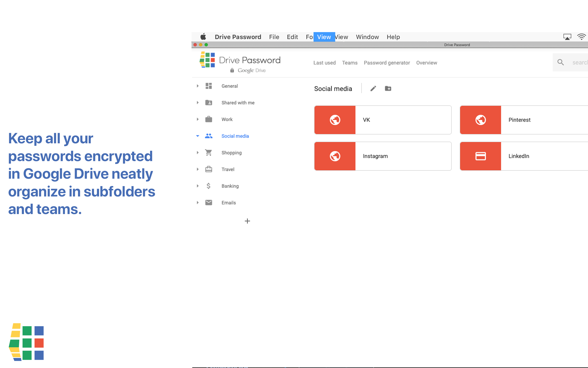Switch to the Overview section

click(x=427, y=63)
